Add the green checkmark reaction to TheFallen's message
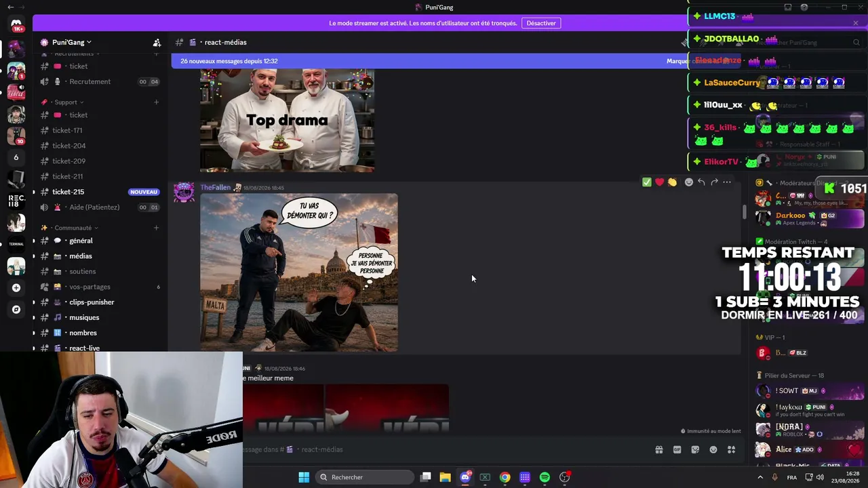The image size is (868, 488). pos(647,182)
